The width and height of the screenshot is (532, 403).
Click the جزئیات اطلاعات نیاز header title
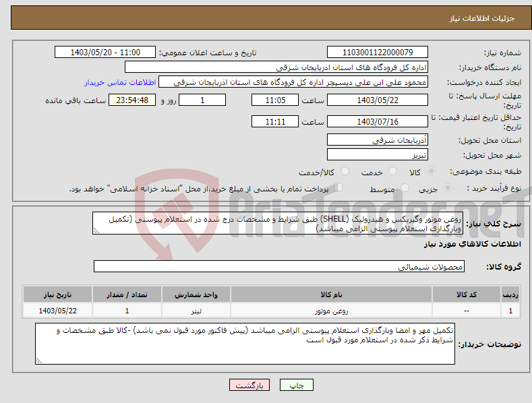[x=482, y=18]
